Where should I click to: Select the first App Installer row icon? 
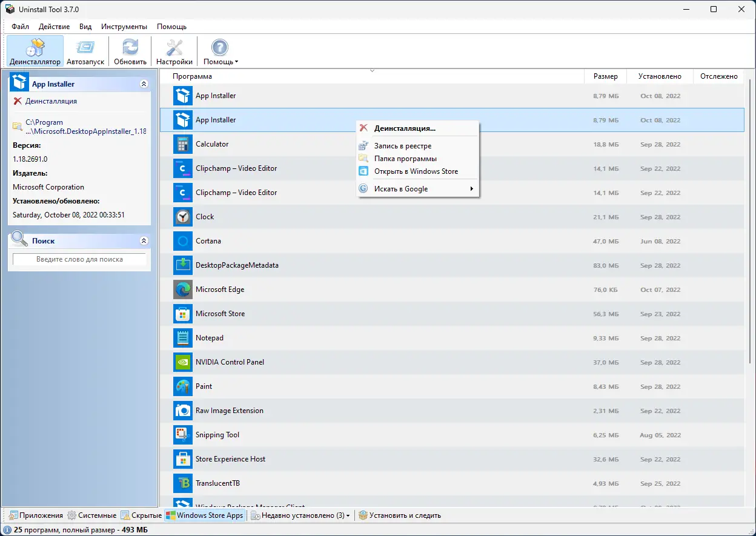(x=183, y=96)
